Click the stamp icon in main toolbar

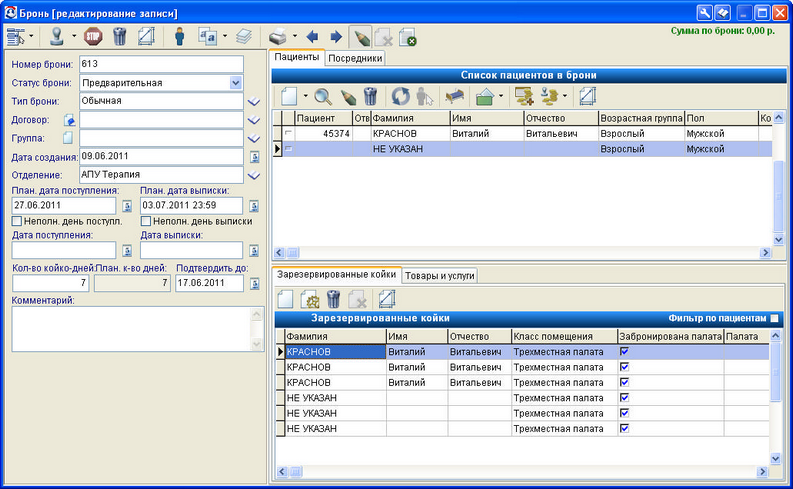click(x=57, y=36)
